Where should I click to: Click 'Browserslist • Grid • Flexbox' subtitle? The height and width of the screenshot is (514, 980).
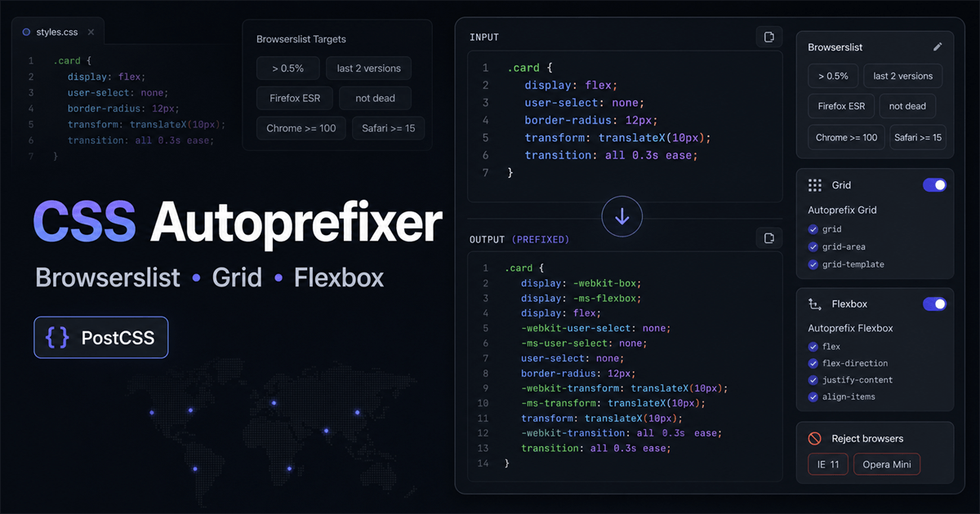pyautogui.click(x=210, y=277)
